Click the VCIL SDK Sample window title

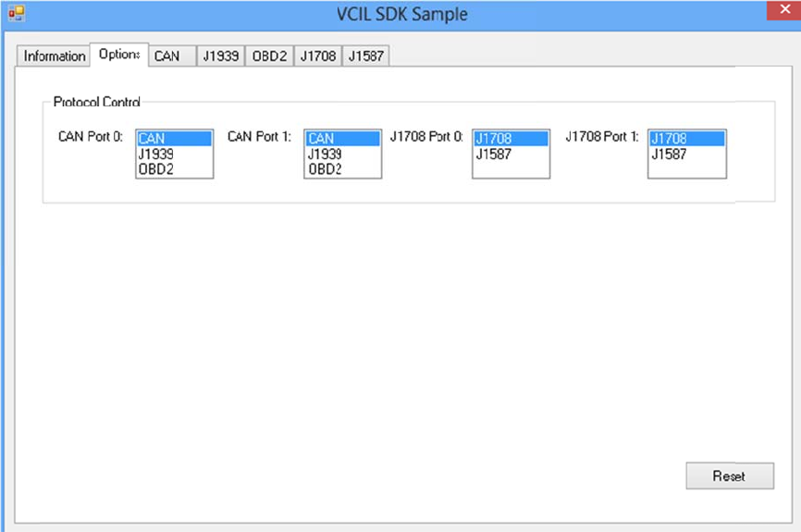pos(402,14)
